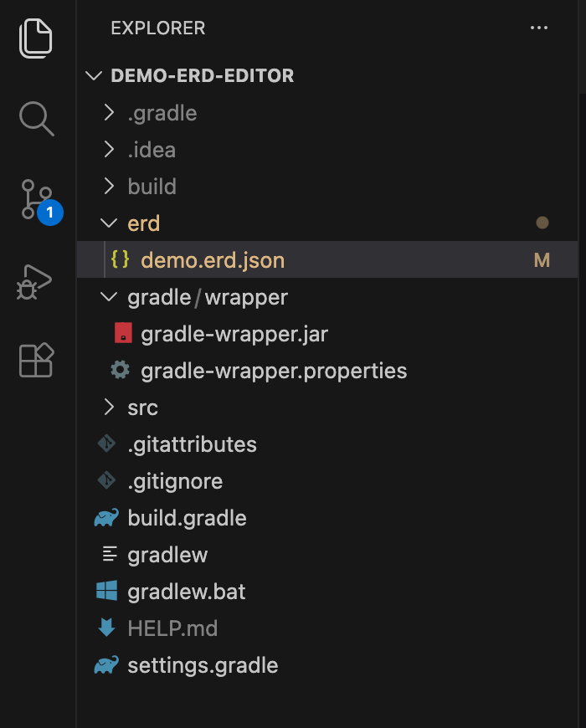Open demo.erd.json file
Screen dimensions: 586x728
(213, 260)
